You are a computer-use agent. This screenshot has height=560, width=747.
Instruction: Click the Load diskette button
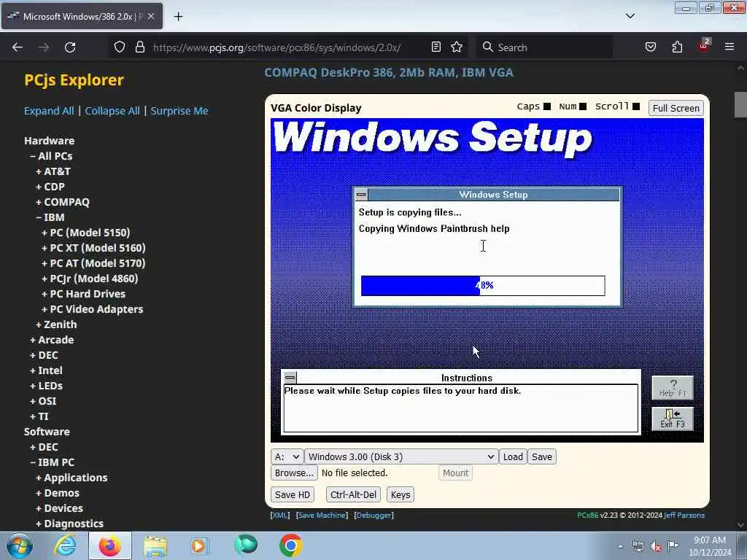pos(513,456)
